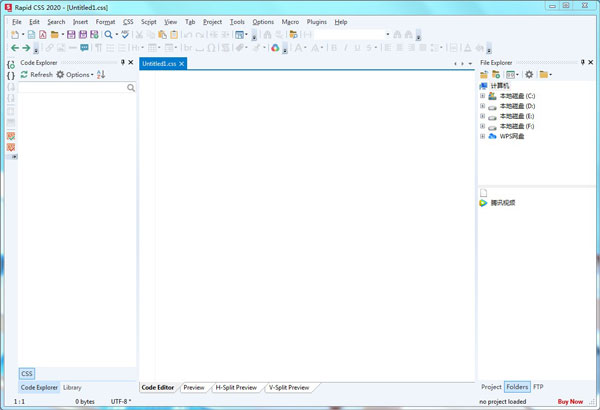
Task: Open the Format menu
Action: pyautogui.click(x=105, y=22)
